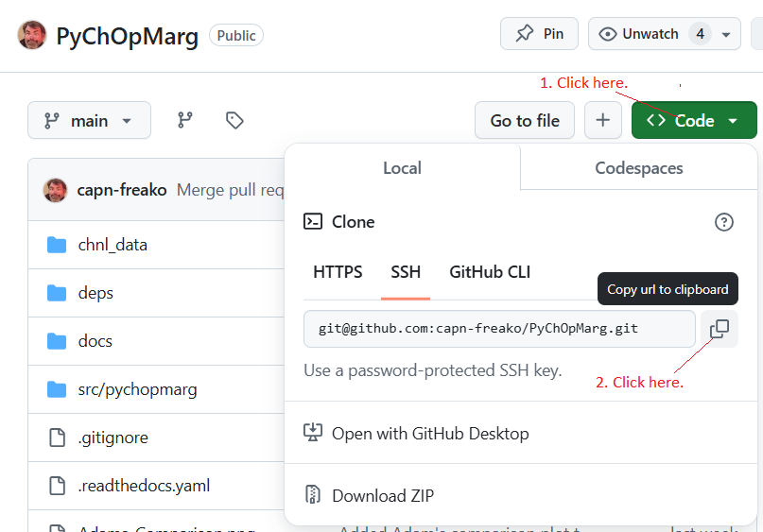Switch to the Local tab
The width and height of the screenshot is (763, 532).
(x=402, y=168)
